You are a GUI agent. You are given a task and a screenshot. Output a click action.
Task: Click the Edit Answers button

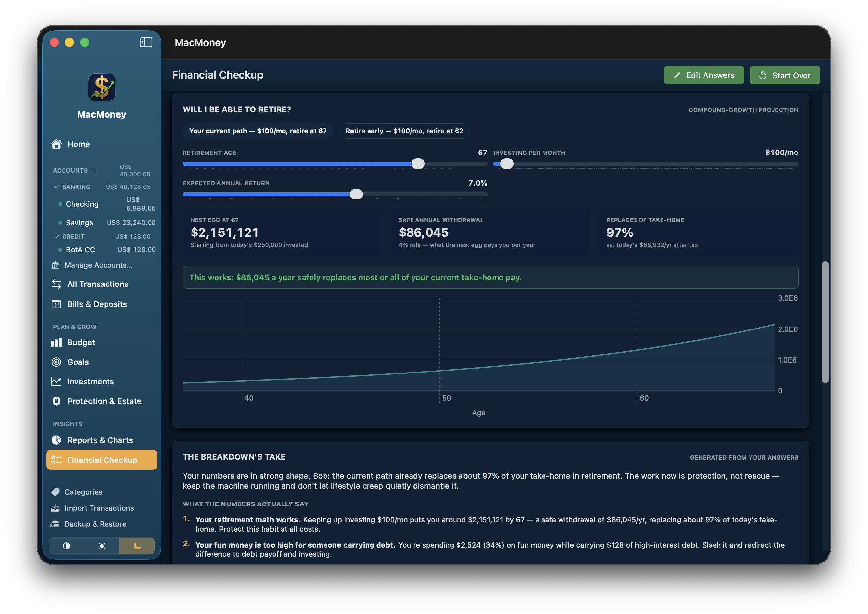pos(704,75)
